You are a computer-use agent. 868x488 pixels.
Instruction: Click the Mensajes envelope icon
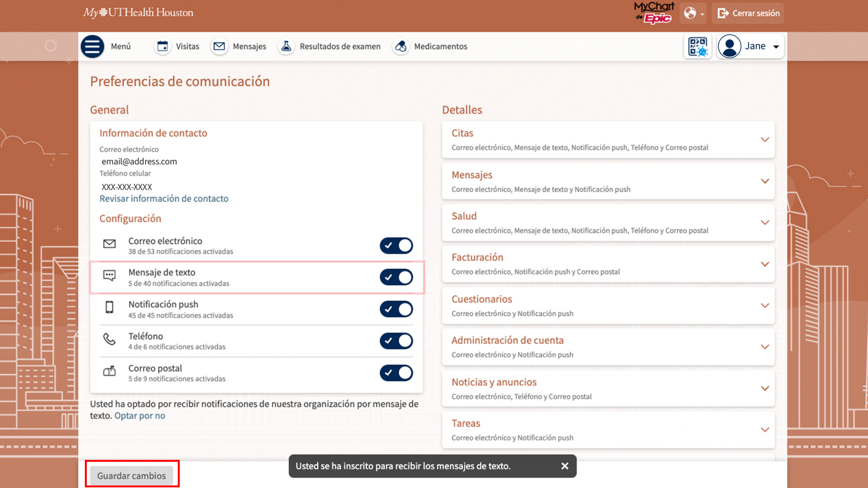219,46
